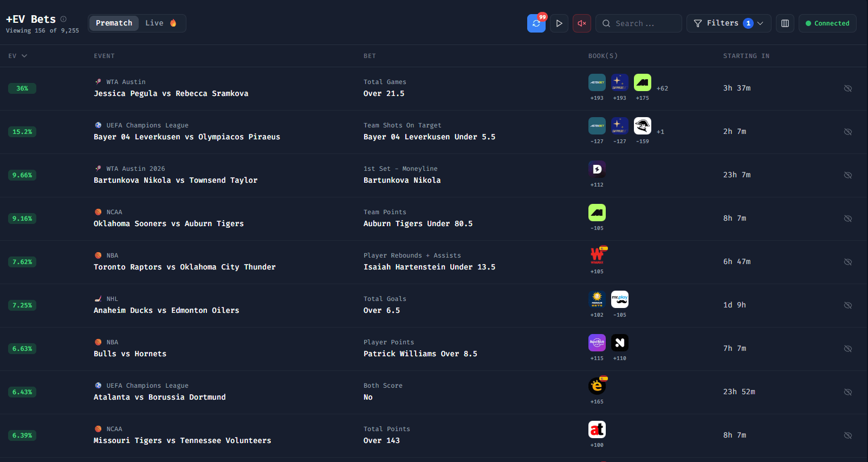Open Toronto Raptors vs Oklahoma City Thunder event
Viewport: 868px width, 462px height.
point(185,267)
